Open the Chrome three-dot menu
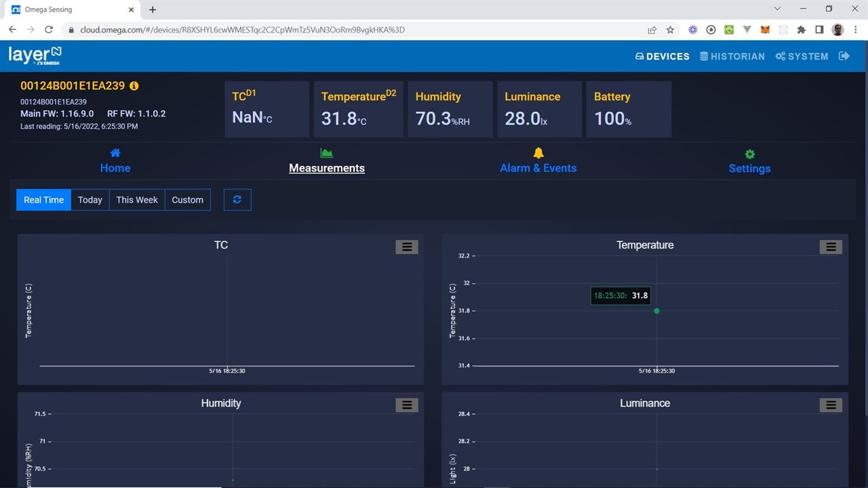 pos(856,30)
